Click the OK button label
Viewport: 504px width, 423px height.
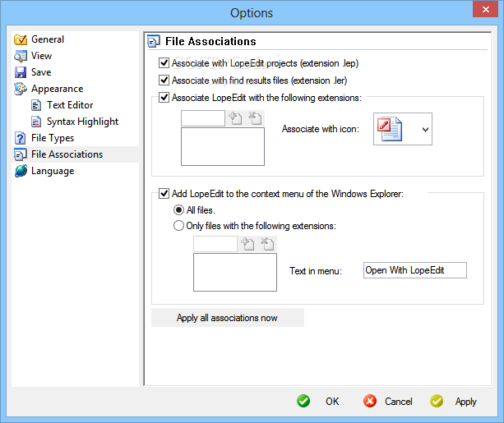coord(332,402)
